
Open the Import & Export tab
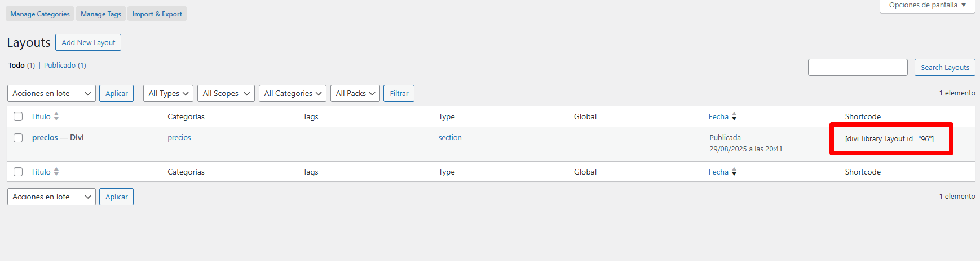point(157,14)
